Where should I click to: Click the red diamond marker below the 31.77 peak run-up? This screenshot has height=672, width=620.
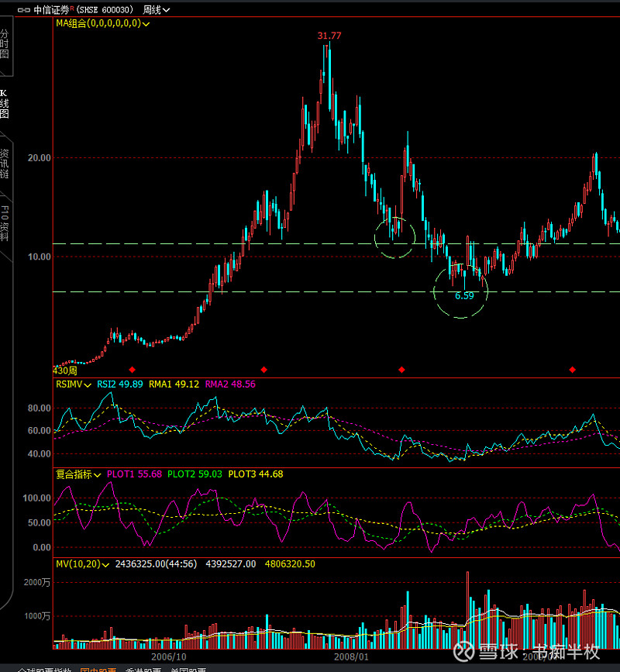[264, 370]
